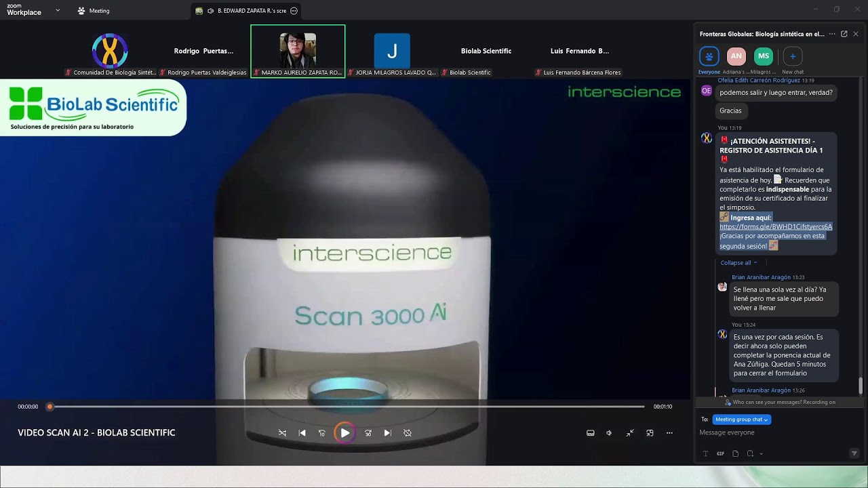Viewport: 868px width, 488px height.
Task: Click the orange video seek handle
Action: coord(50,407)
